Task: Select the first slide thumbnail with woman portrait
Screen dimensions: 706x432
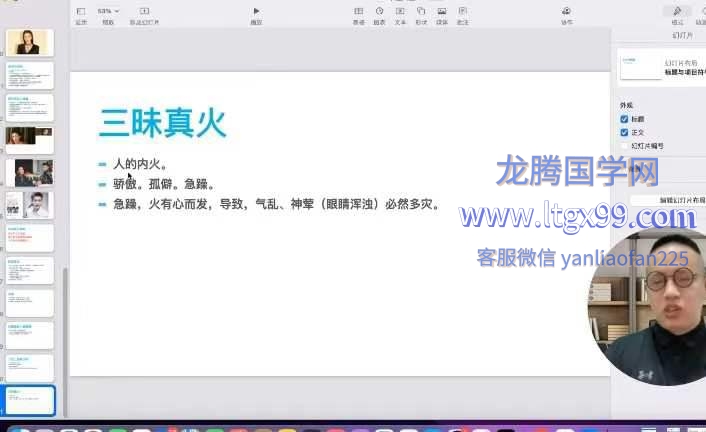Action: 30,43
